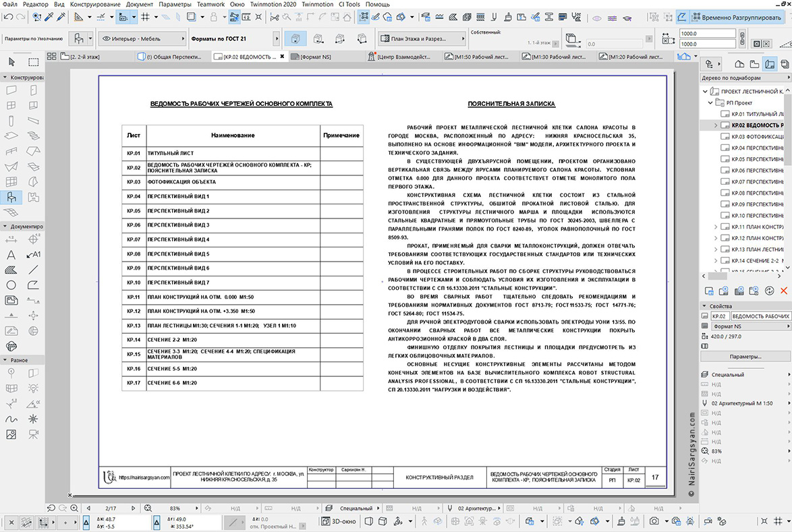This screenshot has width=792, height=532.
Task: Select the Marquee tool
Action: 33,62
